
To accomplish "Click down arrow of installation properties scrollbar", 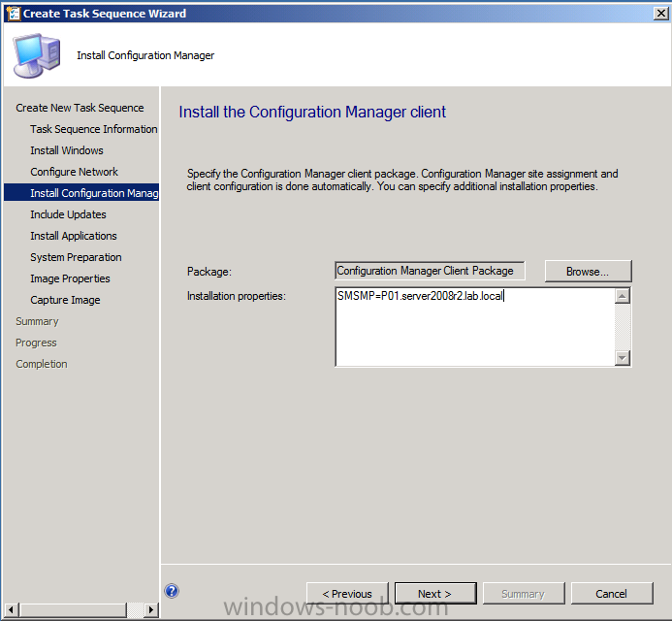I will (623, 358).
